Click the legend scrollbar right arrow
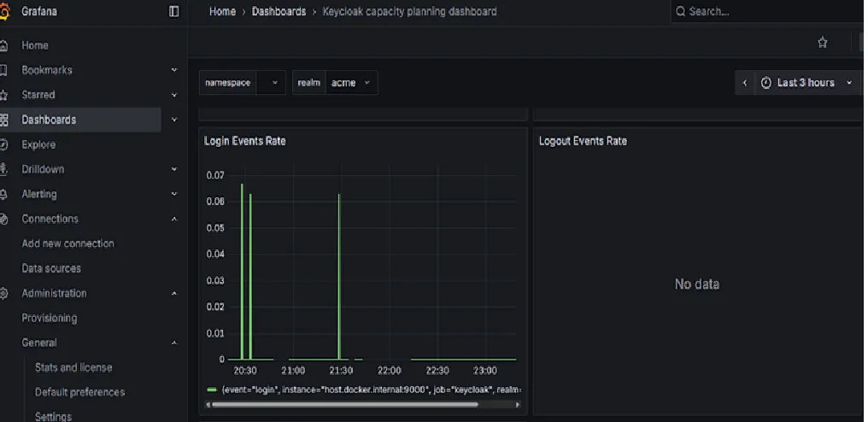 point(518,405)
